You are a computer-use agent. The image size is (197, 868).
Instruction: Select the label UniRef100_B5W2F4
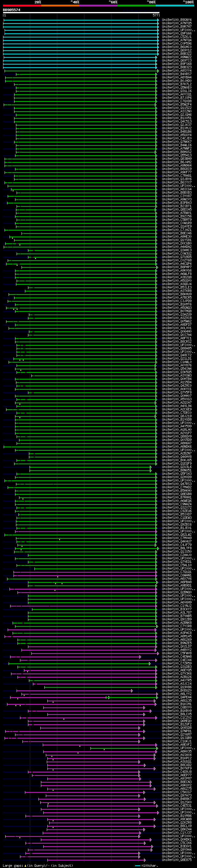pyautogui.click(x=176, y=104)
